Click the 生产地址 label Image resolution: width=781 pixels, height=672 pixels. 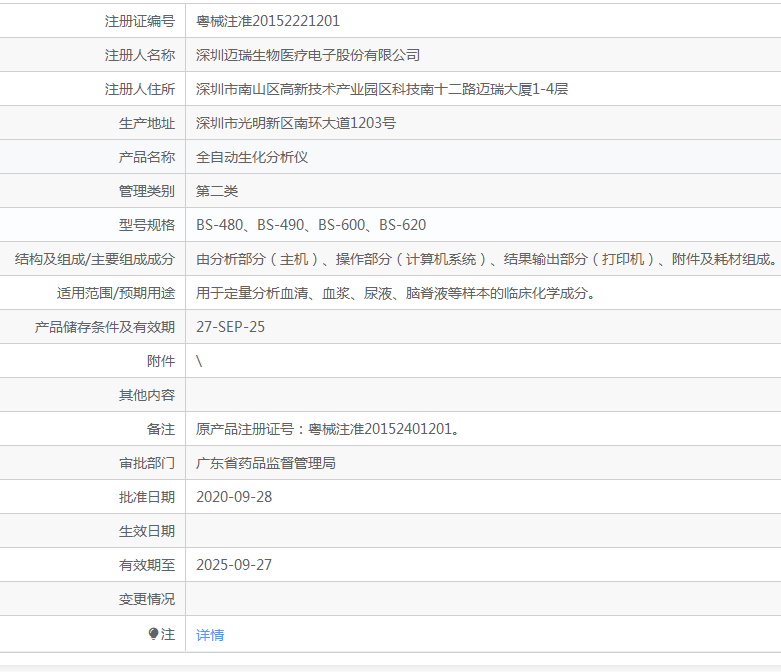(x=147, y=123)
